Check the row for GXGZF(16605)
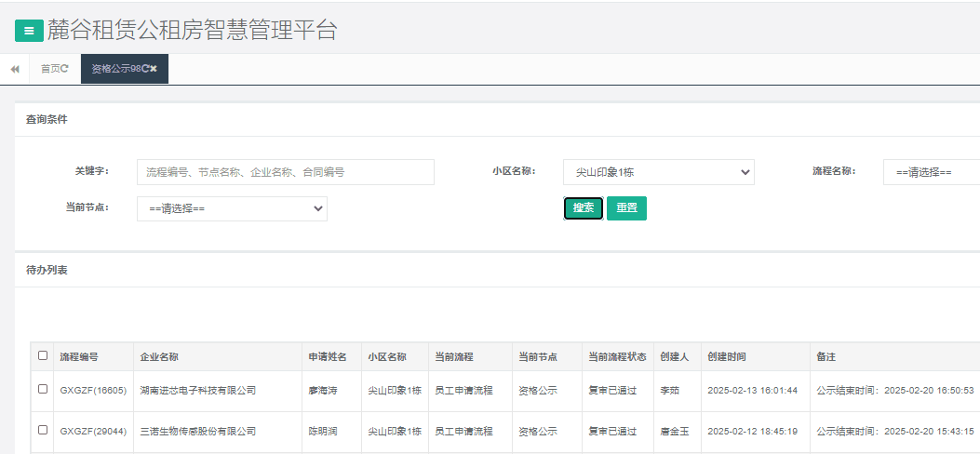Screen dimensions: 980x454 (43, 390)
